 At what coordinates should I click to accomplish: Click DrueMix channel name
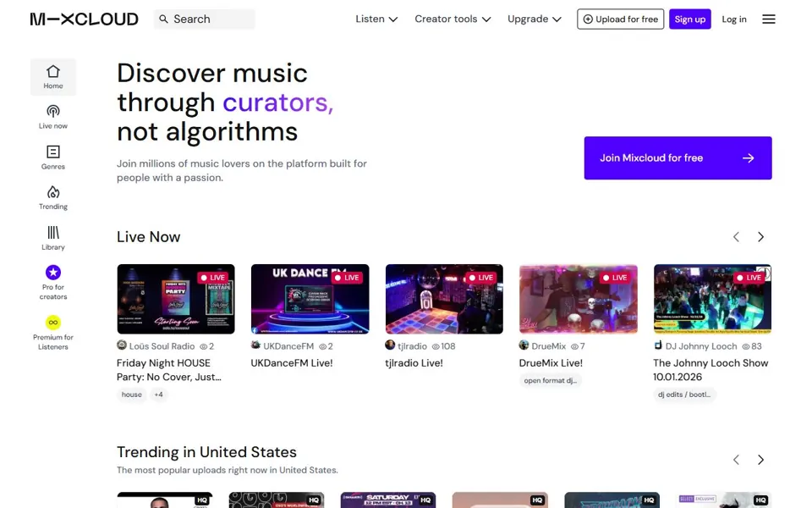click(x=548, y=346)
